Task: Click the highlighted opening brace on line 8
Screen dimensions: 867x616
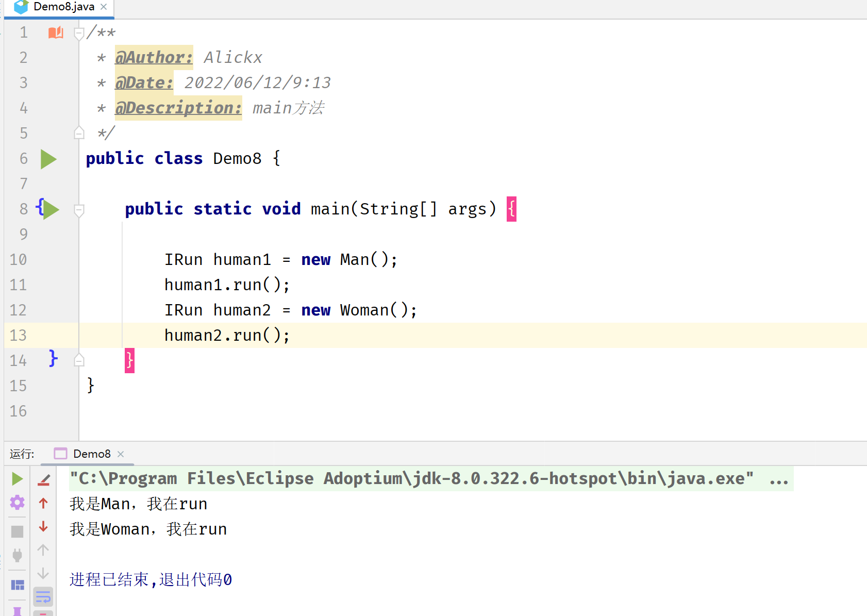Action: [x=511, y=209]
